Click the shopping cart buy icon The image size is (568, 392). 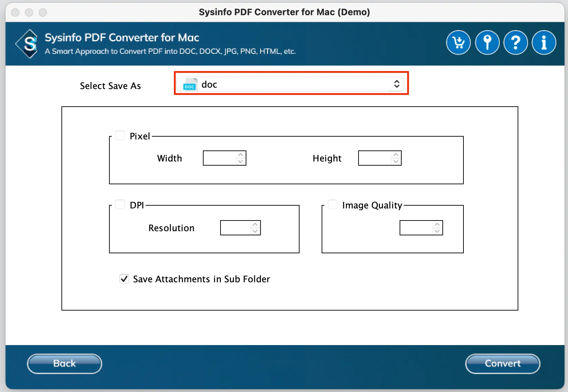tap(458, 43)
